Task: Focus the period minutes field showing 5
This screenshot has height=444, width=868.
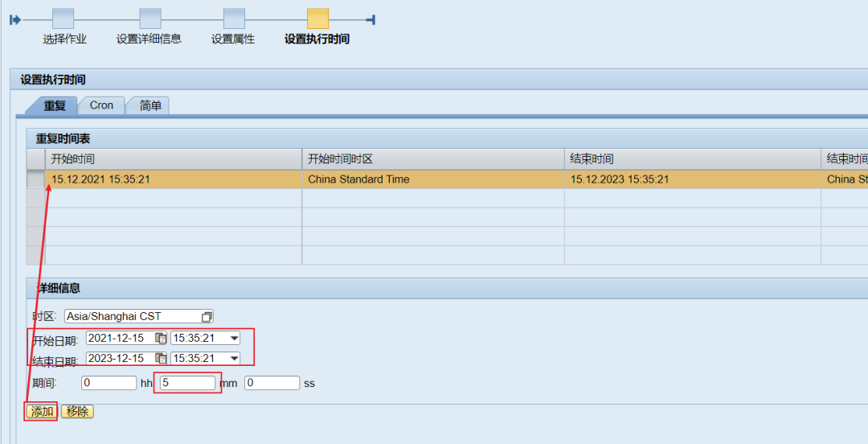Action: click(x=187, y=383)
